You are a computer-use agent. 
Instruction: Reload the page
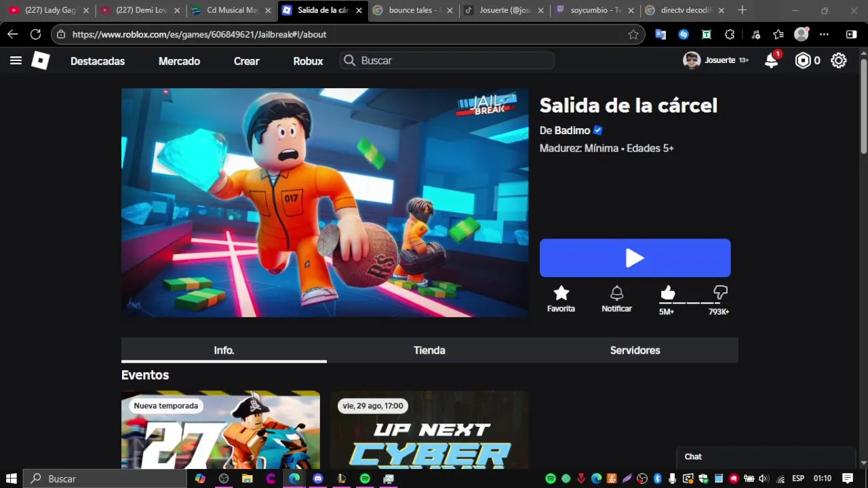click(x=36, y=35)
